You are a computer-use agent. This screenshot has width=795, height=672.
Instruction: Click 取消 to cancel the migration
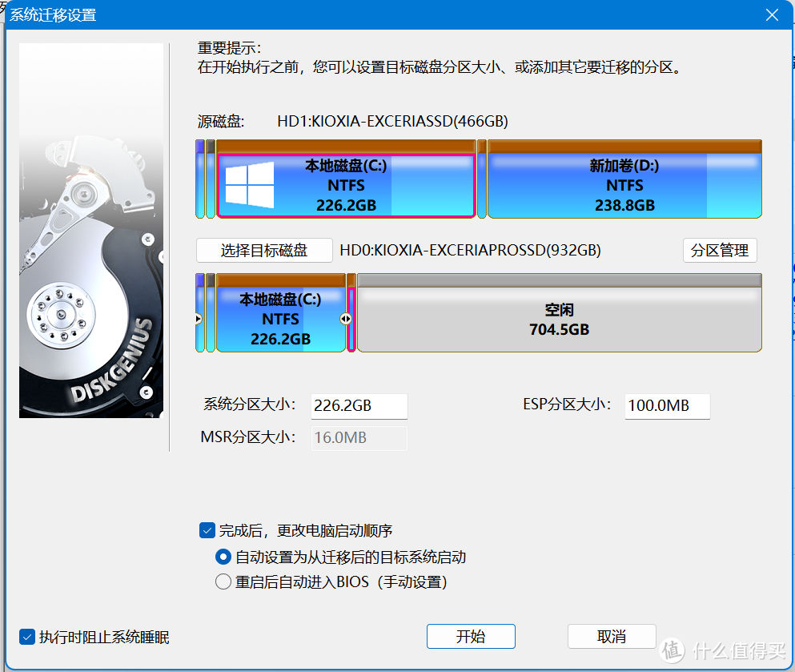click(612, 636)
